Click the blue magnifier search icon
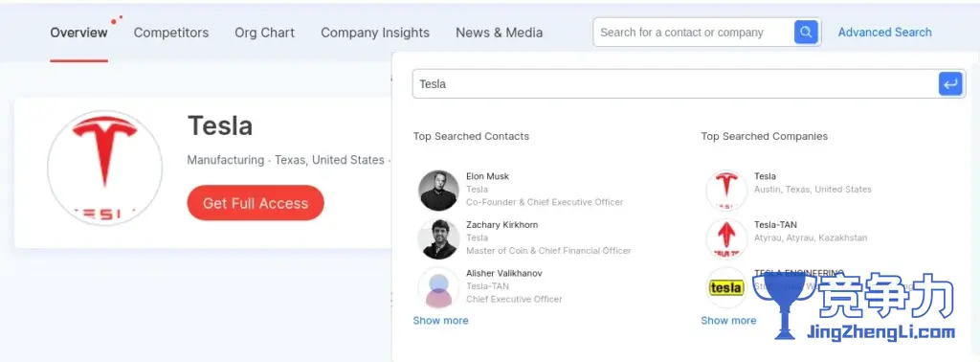The height and width of the screenshot is (362, 980). (806, 32)
